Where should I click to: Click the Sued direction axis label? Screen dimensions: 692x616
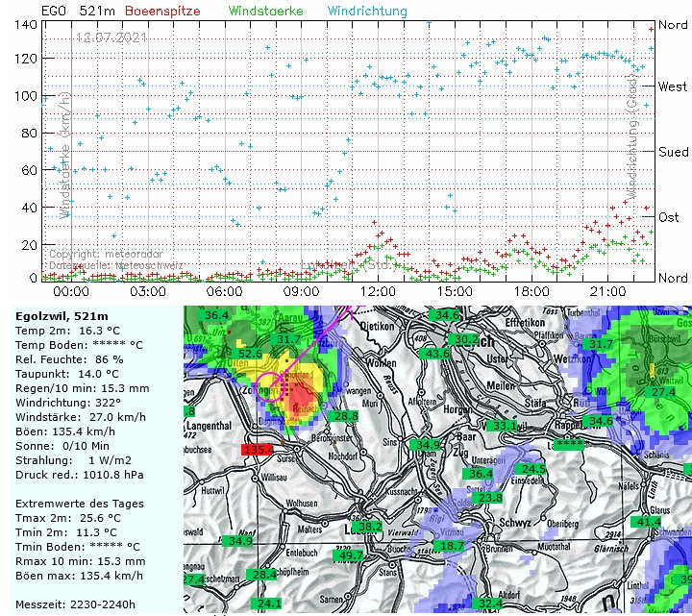point(674,152)
